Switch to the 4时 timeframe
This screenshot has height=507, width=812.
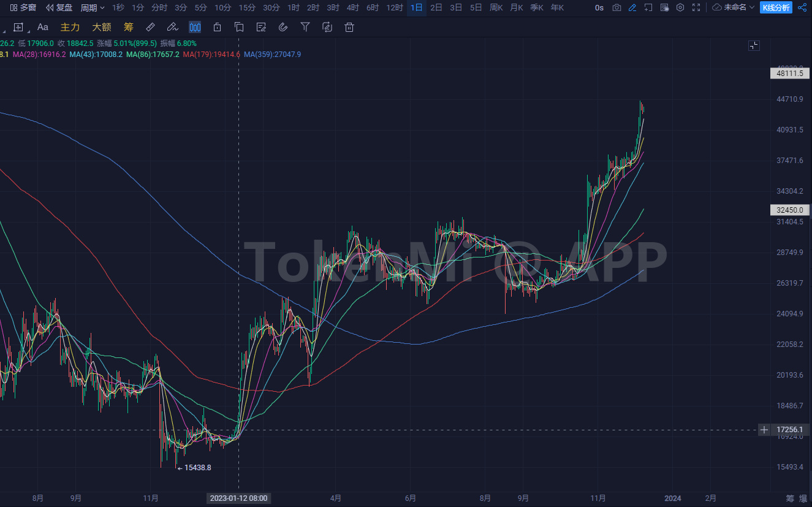point(353,7)
